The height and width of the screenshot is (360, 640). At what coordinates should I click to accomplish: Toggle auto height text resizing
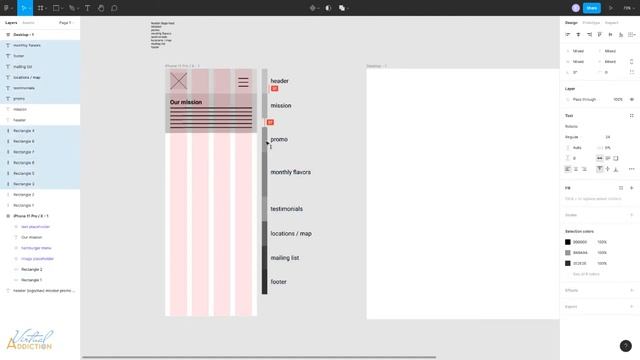tap(608, 158)
